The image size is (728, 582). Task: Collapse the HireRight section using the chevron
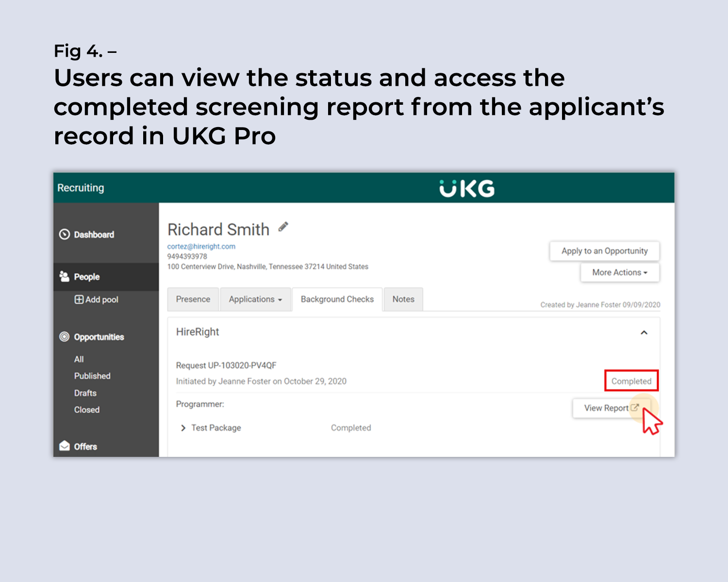pos(645,333)
